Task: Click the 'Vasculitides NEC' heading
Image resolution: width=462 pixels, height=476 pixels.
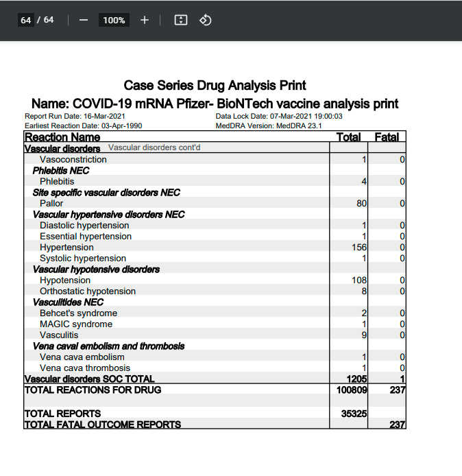Action: pyautogui.click(x=68, y=302)
